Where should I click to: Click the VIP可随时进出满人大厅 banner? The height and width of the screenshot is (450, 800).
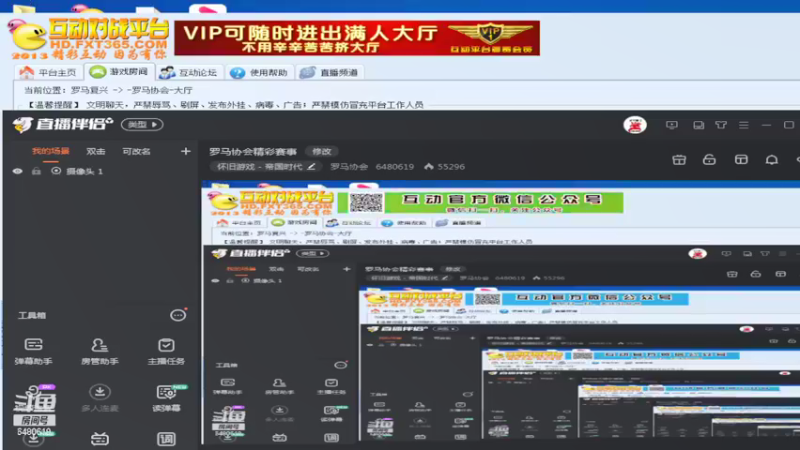pyautogui.click(x=357, y=38)
